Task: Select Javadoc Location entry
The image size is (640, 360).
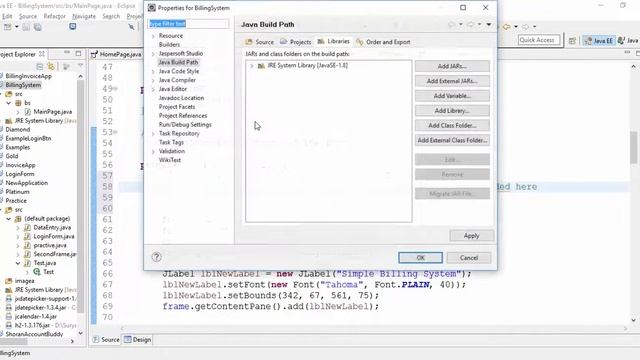Action: (181, 98)
